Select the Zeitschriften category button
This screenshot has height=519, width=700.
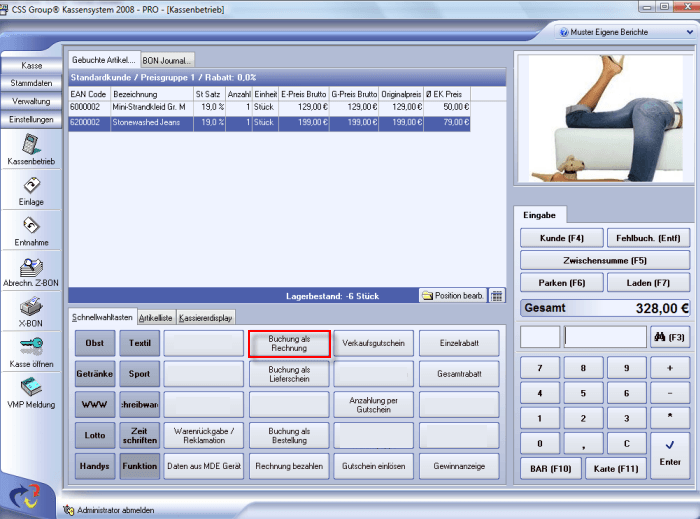pyautogui.click(x=139, y=436)
